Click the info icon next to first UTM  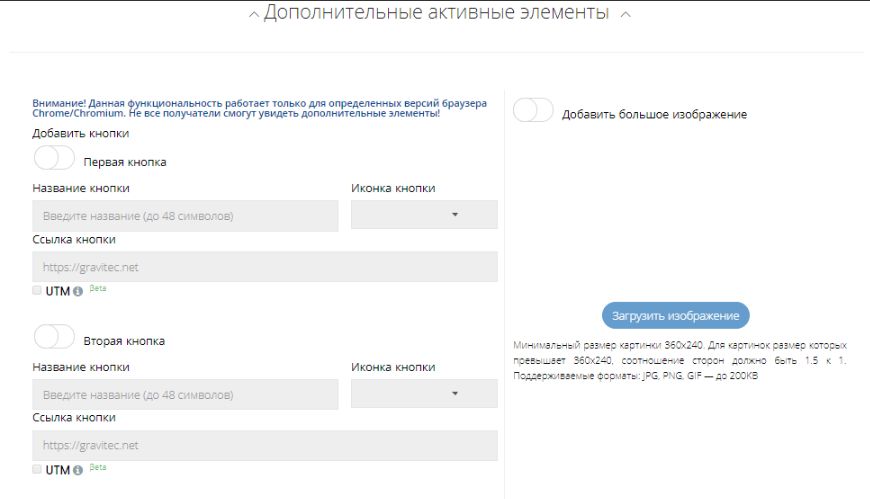[x=78, y=292]
